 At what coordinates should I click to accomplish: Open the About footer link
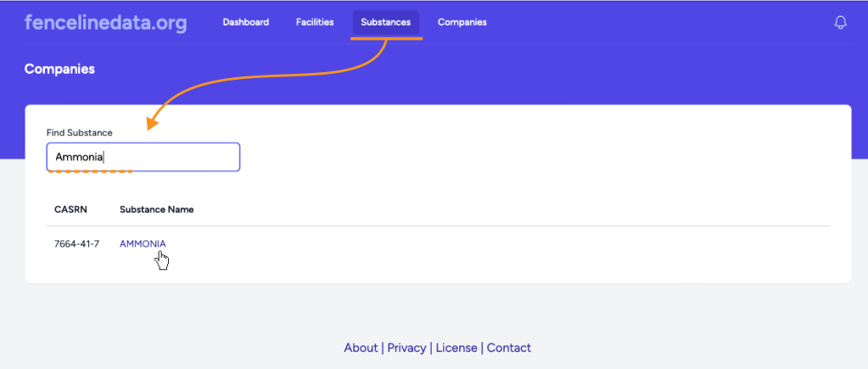361,348
